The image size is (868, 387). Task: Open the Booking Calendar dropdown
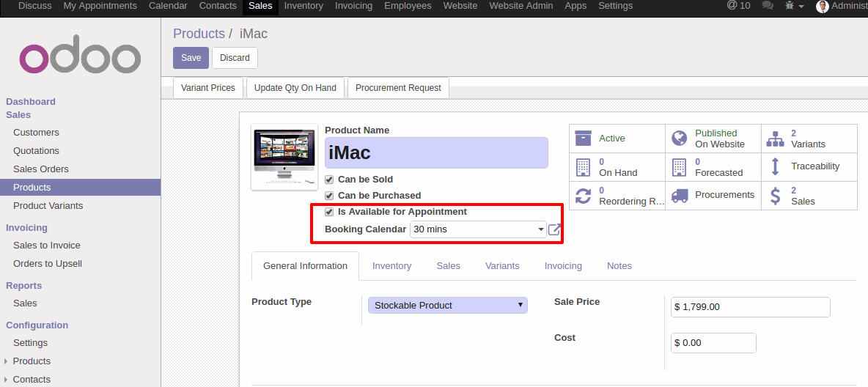478,229
